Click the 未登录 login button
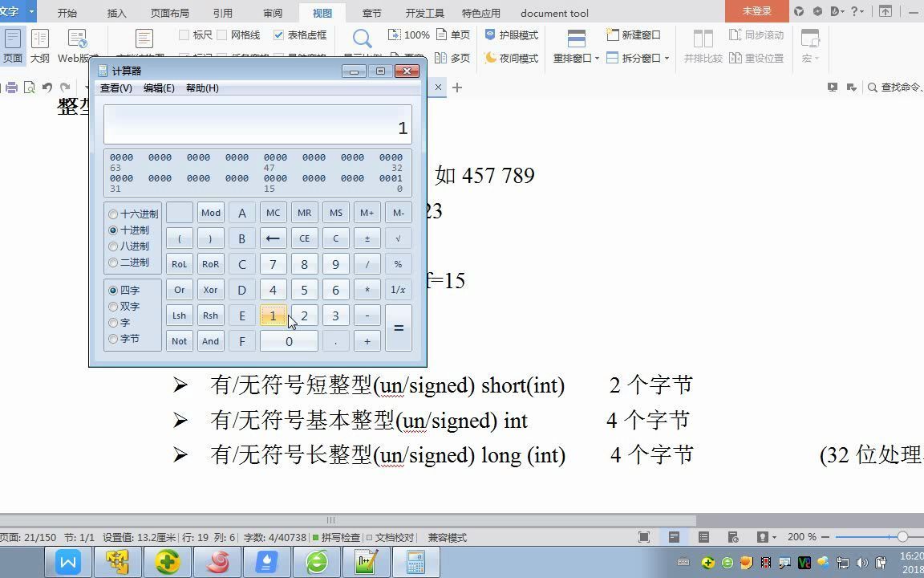Viewport: 924px width, 578px height. tap(756, 11)
